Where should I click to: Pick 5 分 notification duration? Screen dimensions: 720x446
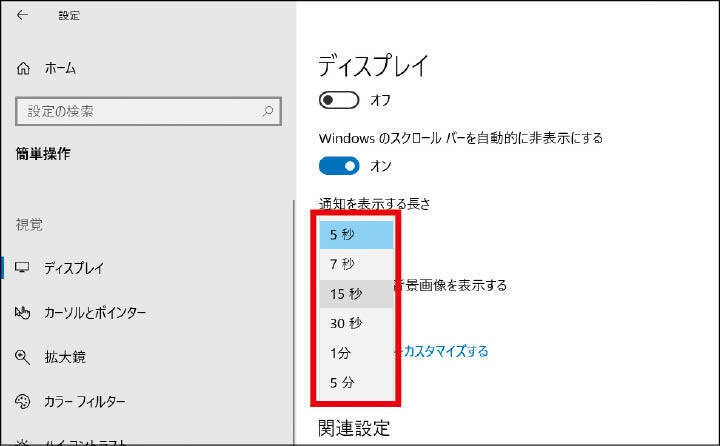point(356,382)
